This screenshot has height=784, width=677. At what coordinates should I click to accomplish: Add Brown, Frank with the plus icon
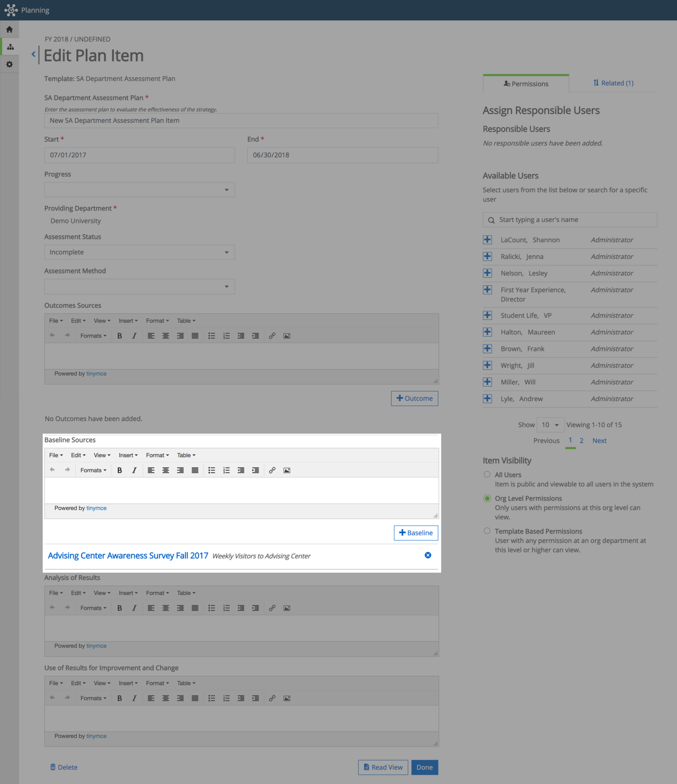point(487,348)
